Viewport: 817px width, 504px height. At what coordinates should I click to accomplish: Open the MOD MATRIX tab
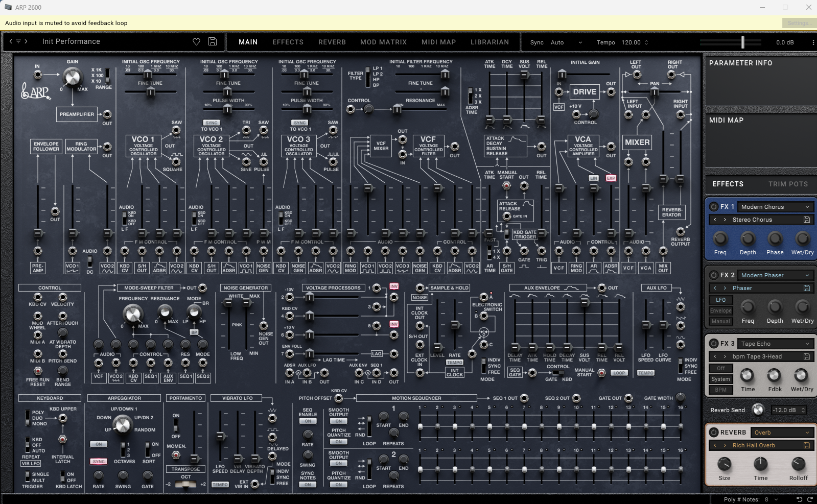coord(384,42)
